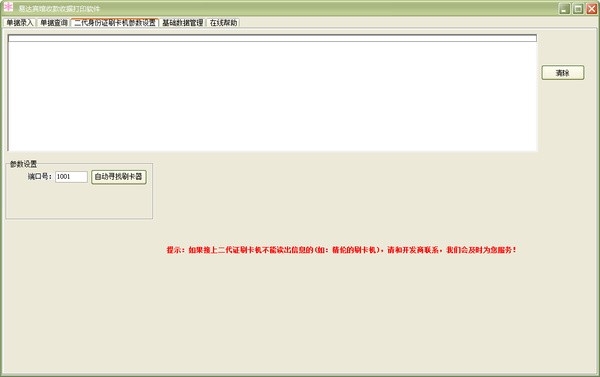Viewport: 600px width, 377px height.
Task: Click the red 提示 notice text
Action: [341, 250]
